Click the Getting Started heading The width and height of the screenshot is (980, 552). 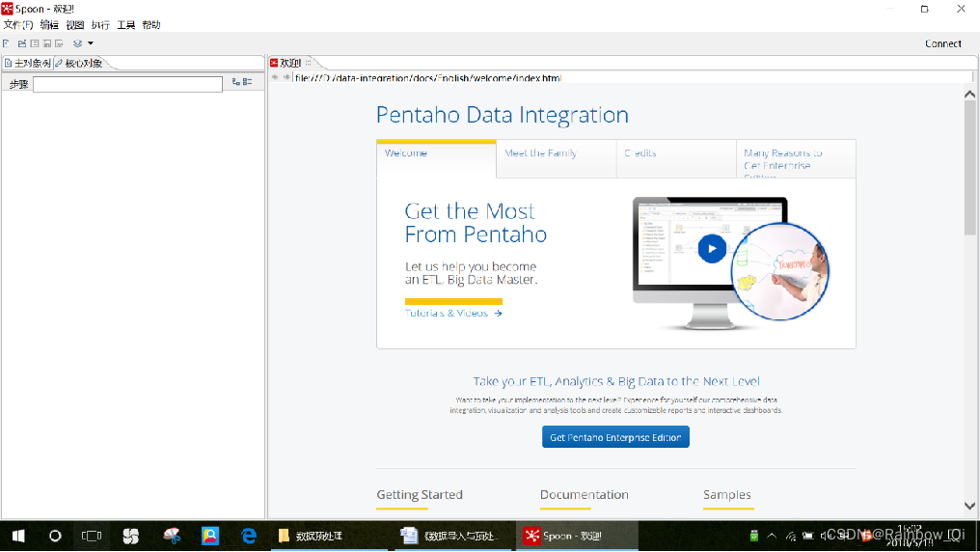click(x=420, y=494)
